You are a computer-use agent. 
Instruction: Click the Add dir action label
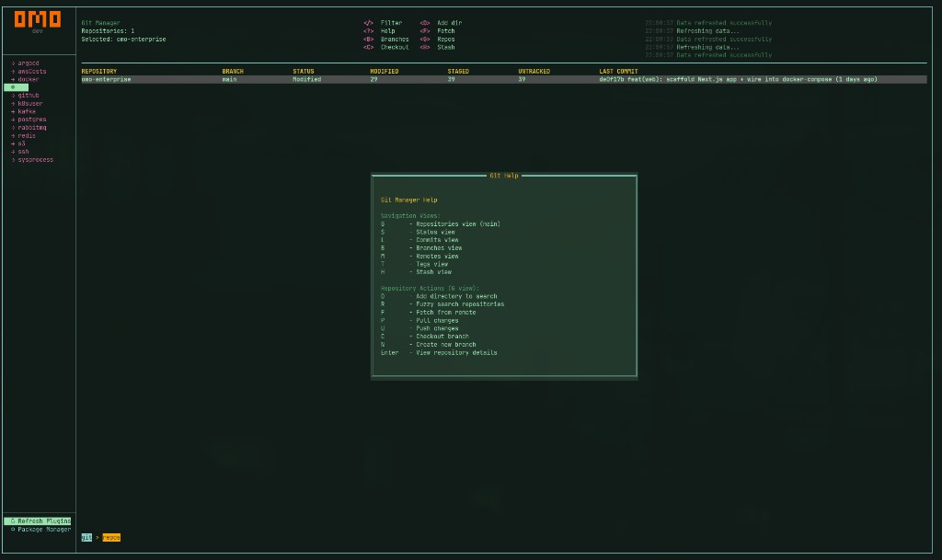click(x=449, y=23)
